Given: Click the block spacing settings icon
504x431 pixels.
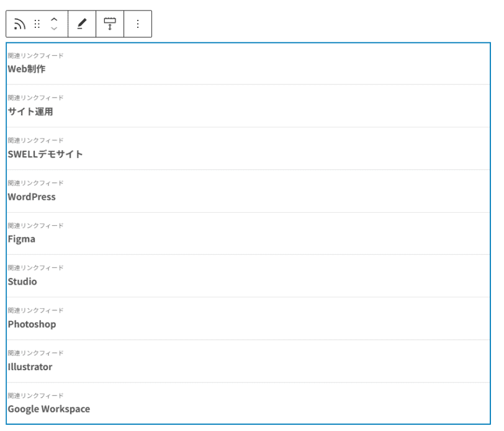Looking at the screenshot, I should point(110,24).
